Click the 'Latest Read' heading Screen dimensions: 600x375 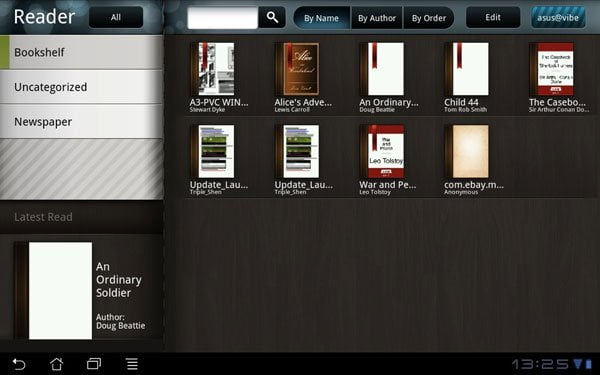[43, 217]
